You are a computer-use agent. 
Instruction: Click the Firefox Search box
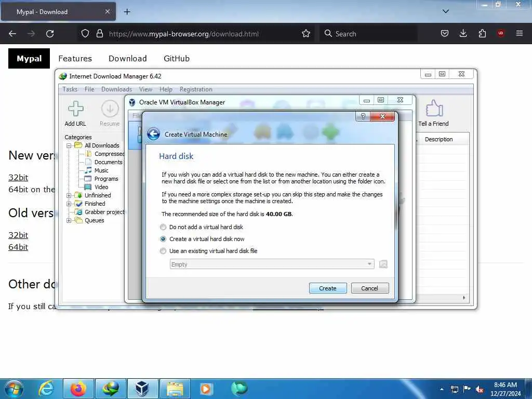(x=368, y=34)
